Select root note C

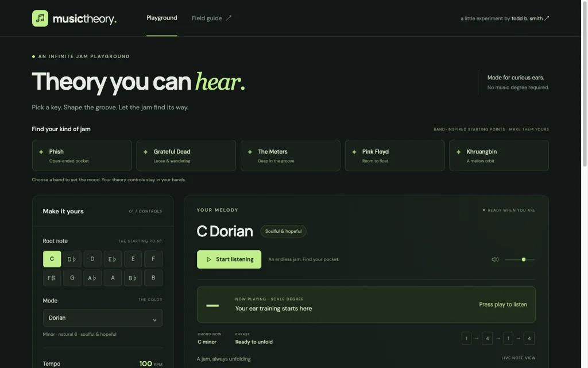52,259
